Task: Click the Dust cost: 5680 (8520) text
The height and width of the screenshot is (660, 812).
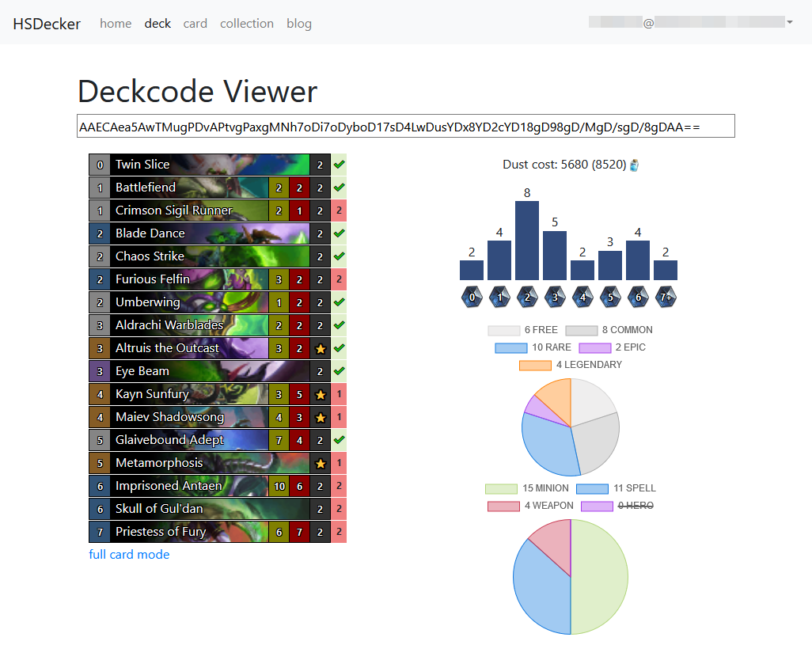Action: pyautogui.click(x=564, y=165)
